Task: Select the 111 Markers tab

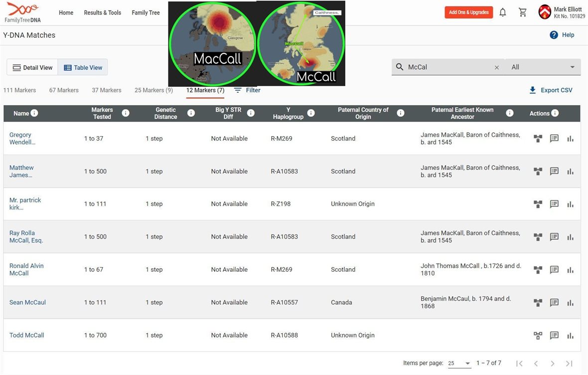Action: pyautogui.click(x=19, y=90)
